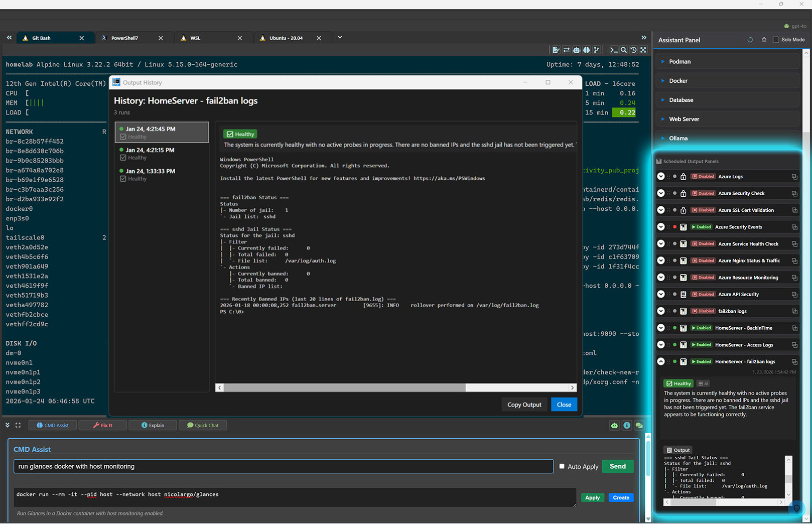
Task: Click the Copy Output button
Action: [524, 405]
